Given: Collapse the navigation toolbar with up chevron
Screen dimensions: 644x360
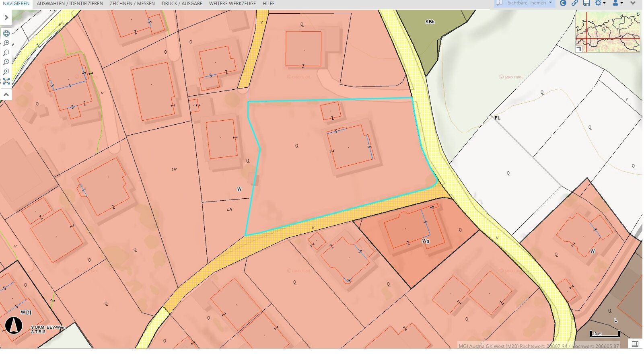Looking at the screenshot, I should click(6, 94).
